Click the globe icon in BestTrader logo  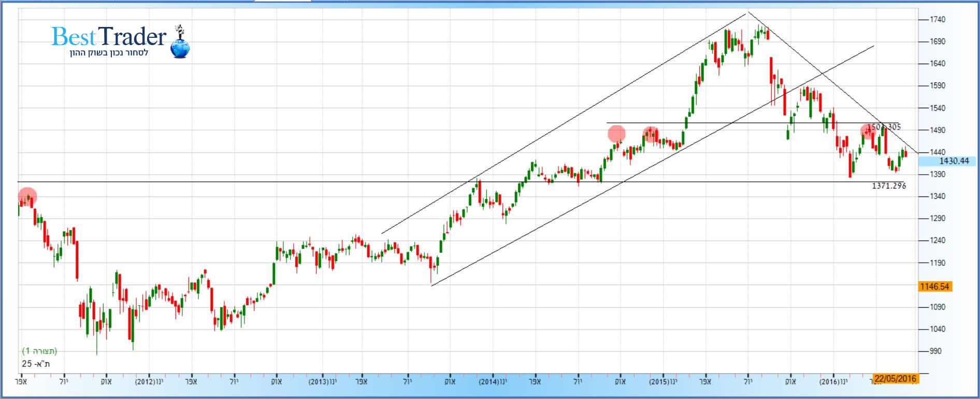point(180,49)
